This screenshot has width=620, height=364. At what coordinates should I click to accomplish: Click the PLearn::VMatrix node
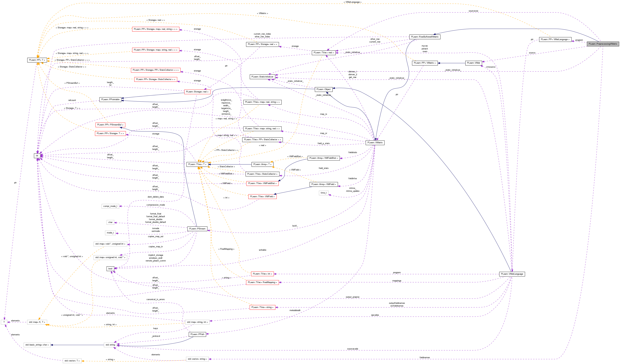tap(375, 142)
